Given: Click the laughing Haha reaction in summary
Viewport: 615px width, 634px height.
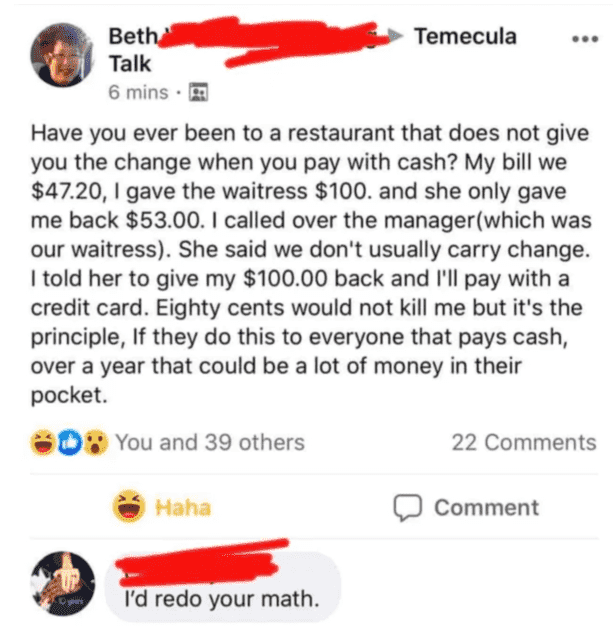Looking at the screenshot, I should pyautogui.click(x=43, y=442).
